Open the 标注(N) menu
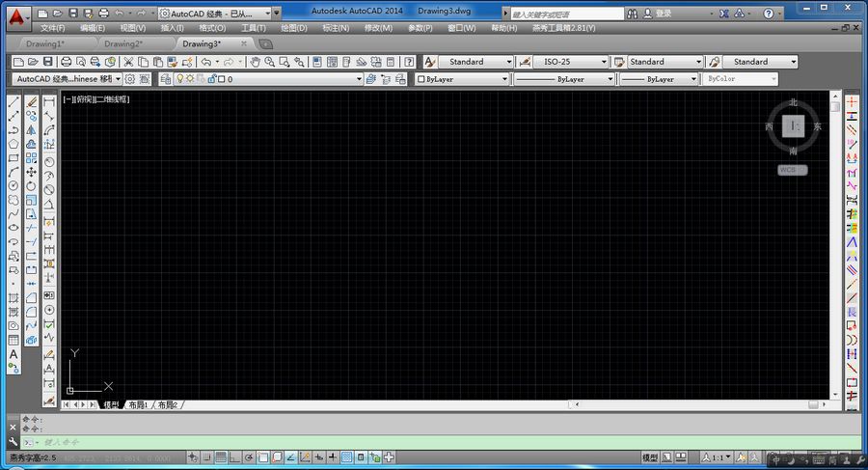The image size is (868, 470). [336, 28]
